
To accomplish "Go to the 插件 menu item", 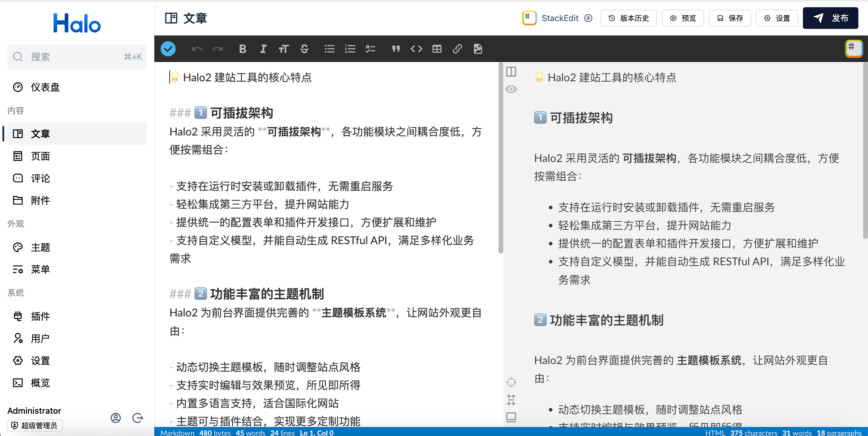I will [x=40, y=316].
